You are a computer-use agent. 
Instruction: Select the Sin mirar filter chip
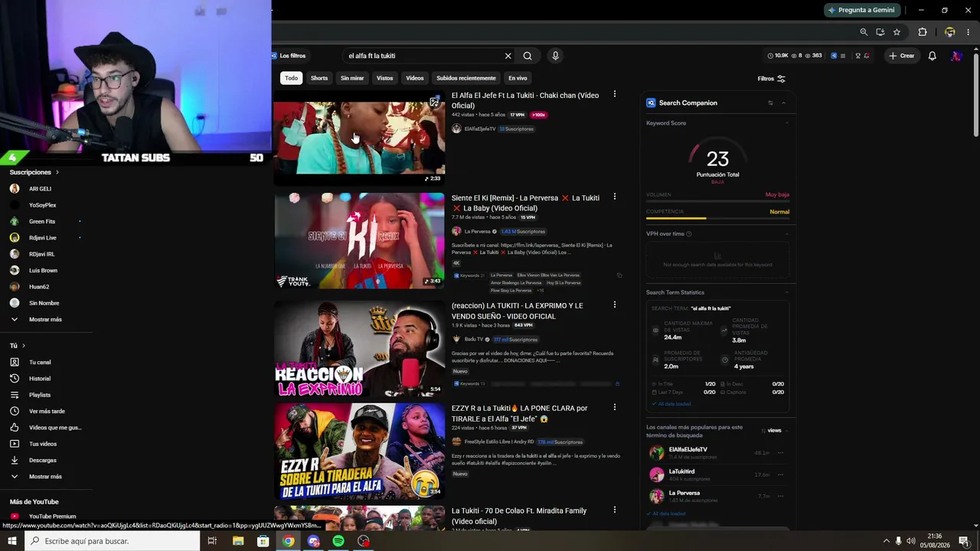coord(352,78)
